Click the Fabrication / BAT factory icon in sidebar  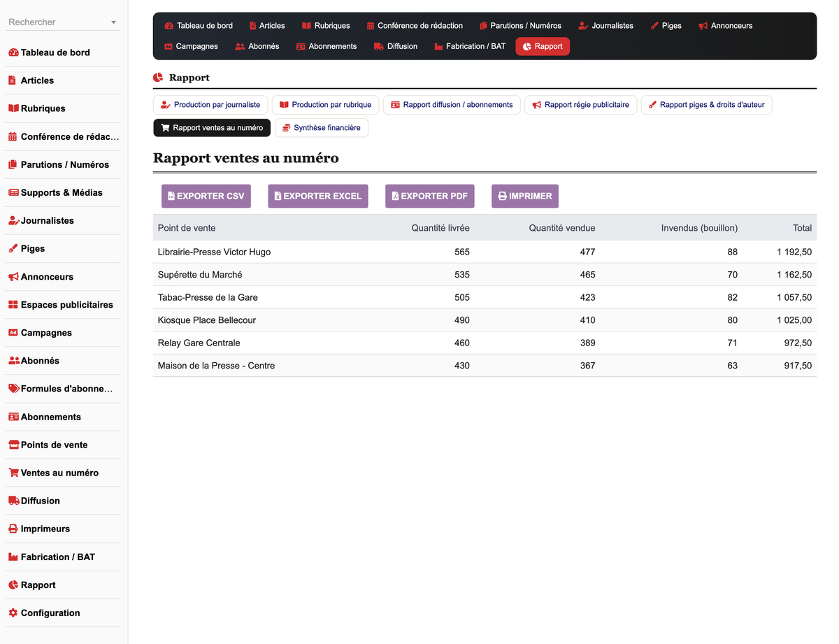[13, 557]
